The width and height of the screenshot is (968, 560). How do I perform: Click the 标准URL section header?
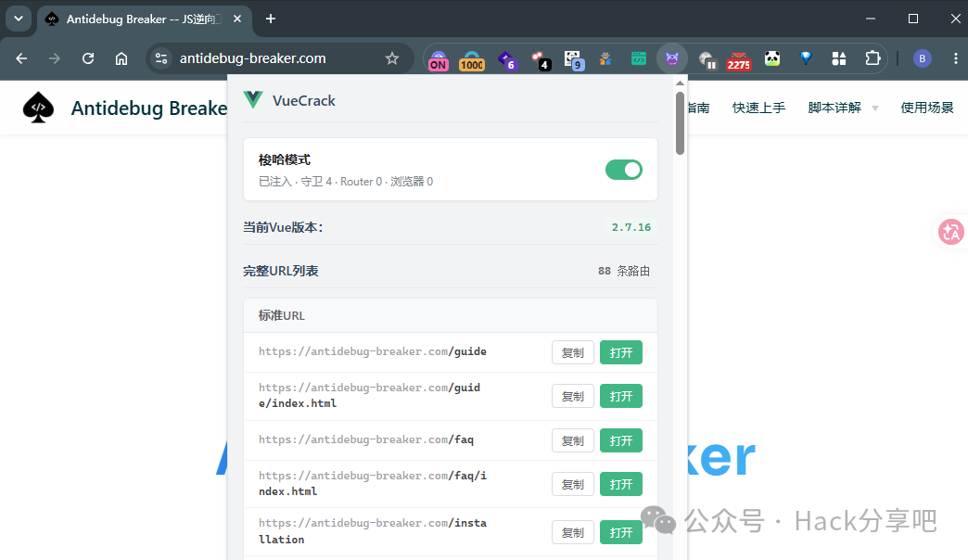[450, 315]
